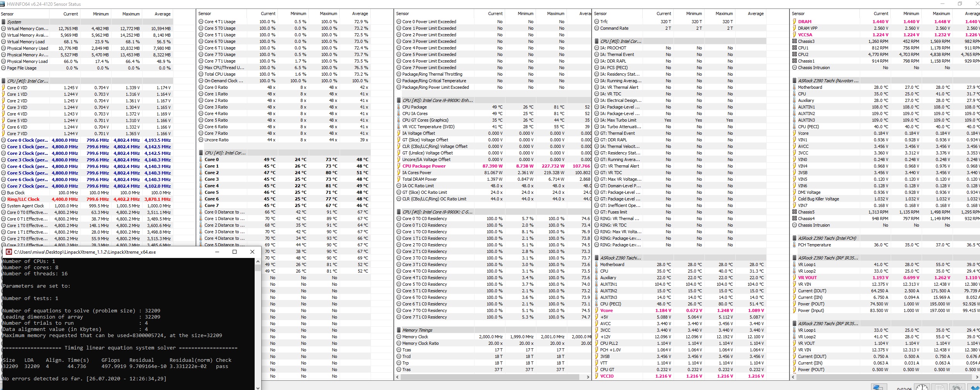Click the Virtual Memory Load value 68.1 %
The width and height of the screenshot is (980, 390).
(71, 42)
